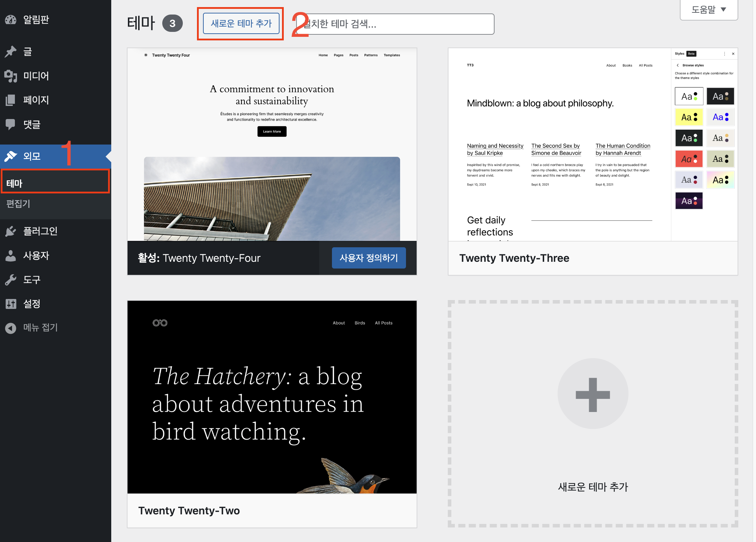Click the pushpin icon for 글
The image size is (756, 542).
11,52
